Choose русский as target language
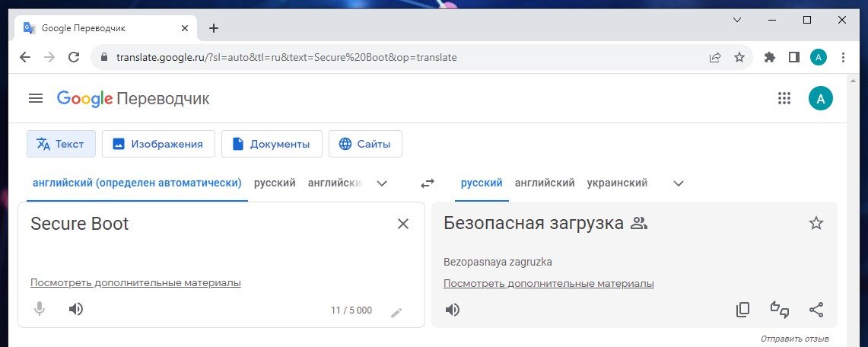Image resolution: width=868 pixels, height=347 pixels. pyautogui.click(x=482, y=183)
